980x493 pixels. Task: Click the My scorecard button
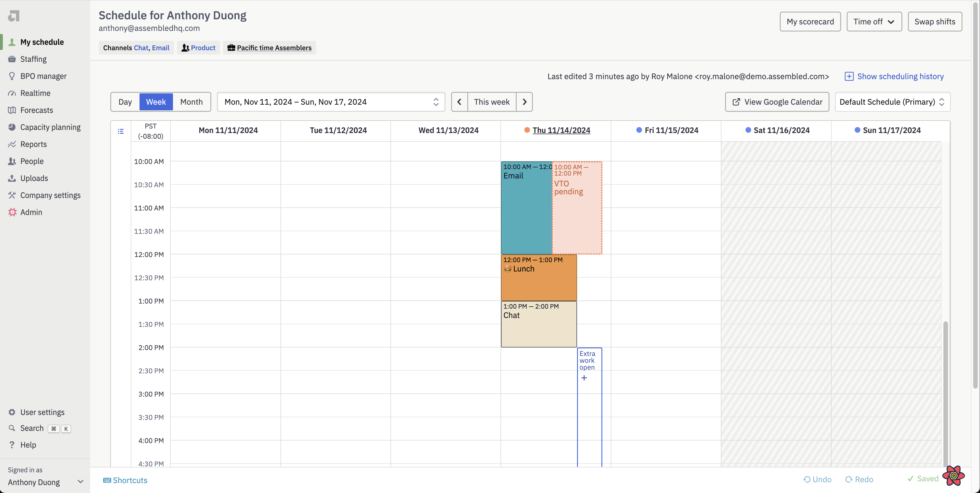click(x=810, y=22)
